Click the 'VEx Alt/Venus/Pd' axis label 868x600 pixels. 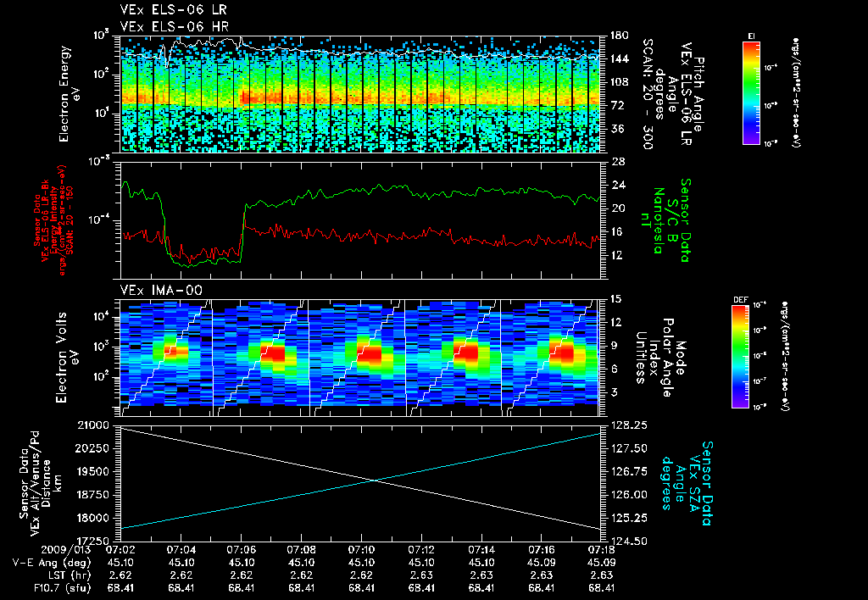point(35,483)
